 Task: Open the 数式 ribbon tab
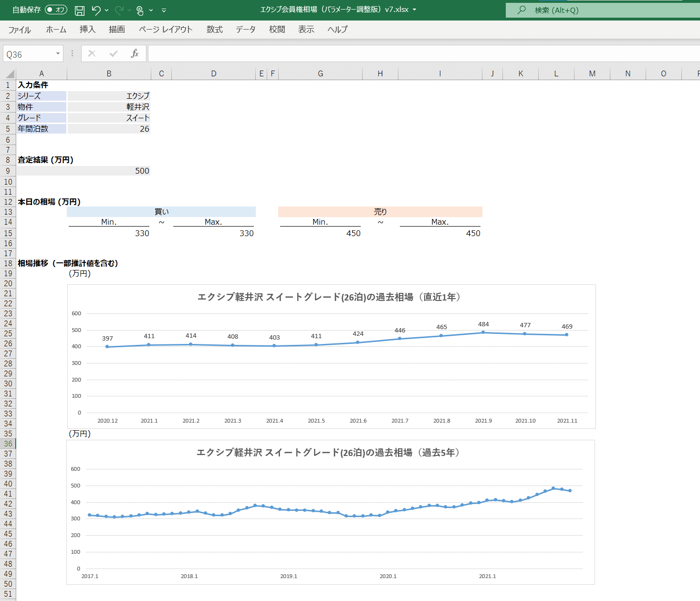pos(215,30)
